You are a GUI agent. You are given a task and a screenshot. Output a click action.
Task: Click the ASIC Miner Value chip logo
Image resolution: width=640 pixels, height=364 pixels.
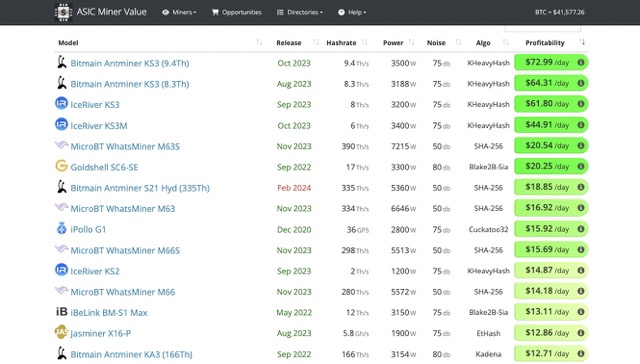point(63,12)
